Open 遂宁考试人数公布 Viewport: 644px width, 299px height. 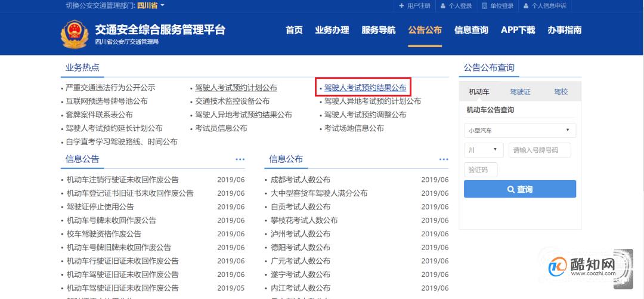pos(300,275)
